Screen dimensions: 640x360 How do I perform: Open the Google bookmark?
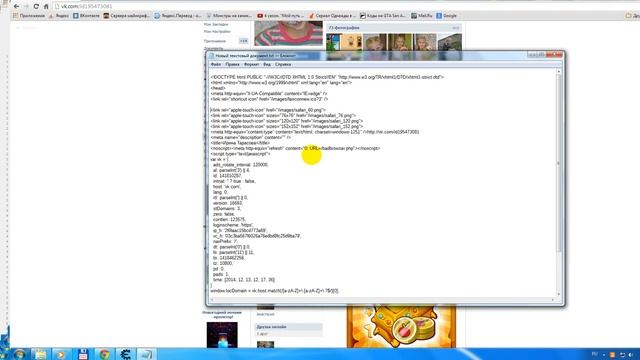(446, 16)
